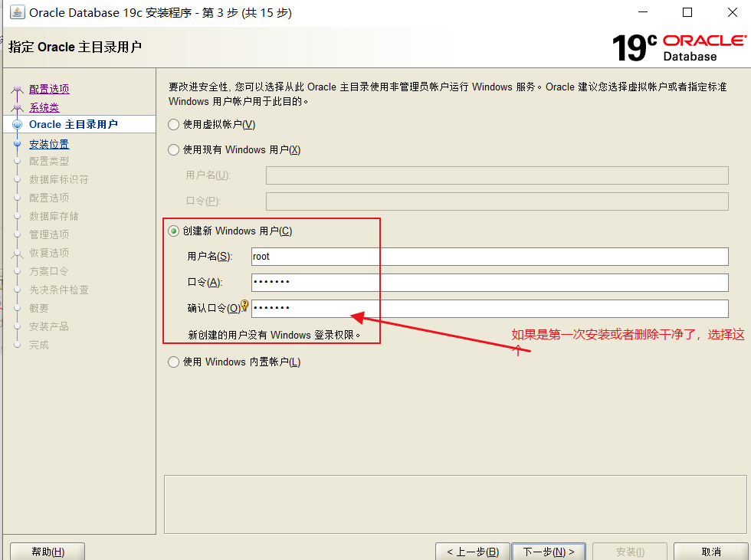Open the 配置选项 step link in sidebar

[x=49, y=87]
